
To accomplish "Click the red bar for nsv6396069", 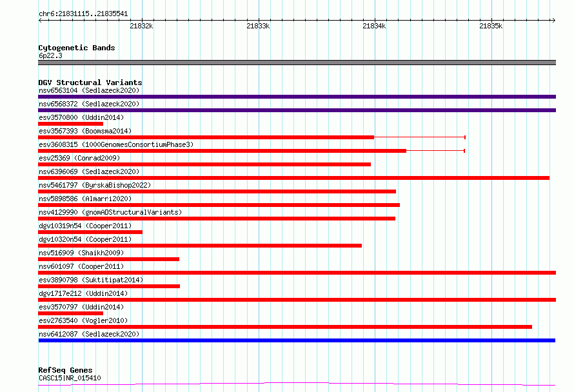I will pos(293,178).
